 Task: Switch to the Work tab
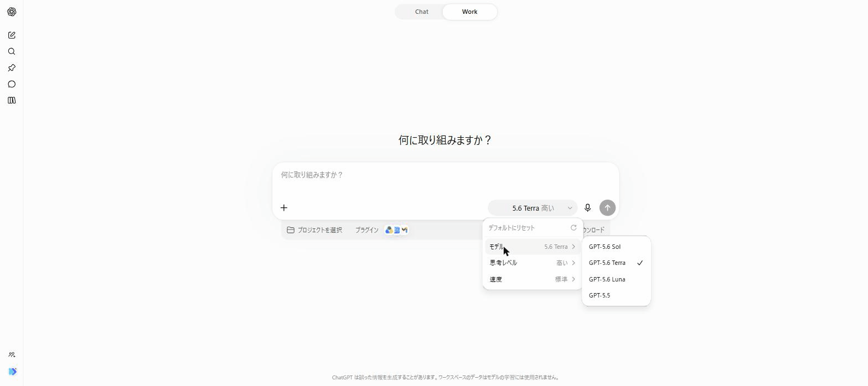[x=469, y=12]
